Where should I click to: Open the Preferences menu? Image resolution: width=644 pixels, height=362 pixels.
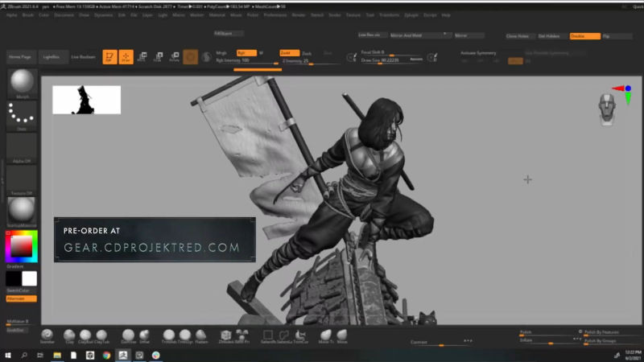(x=275, y=15)
